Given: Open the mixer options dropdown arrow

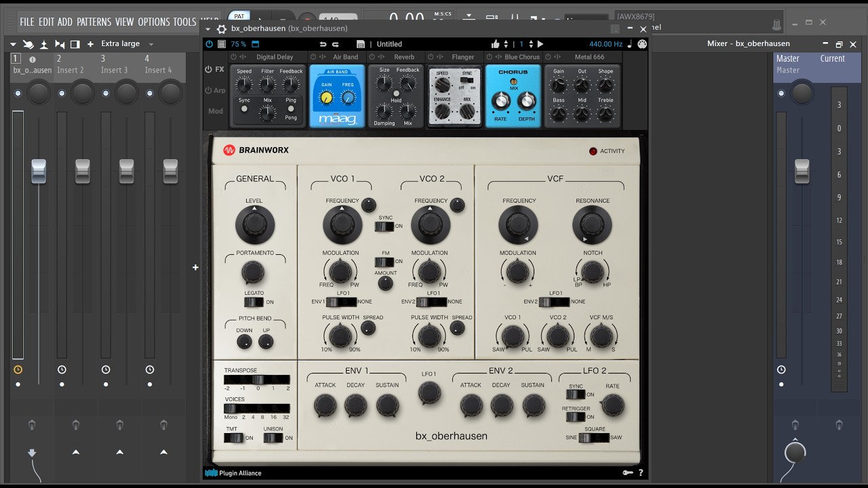Looking at the screenshot, I should [x=14, y=44].
